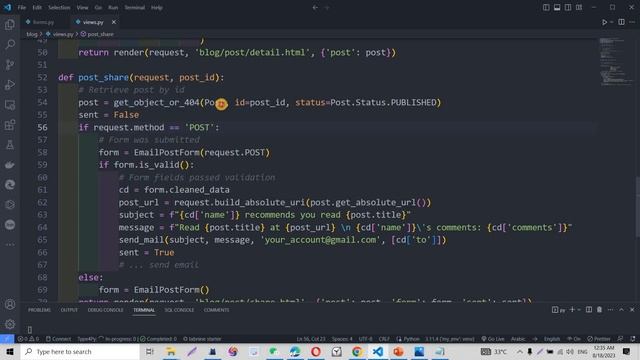Click Prettier in the status bar
Screen dimensions: 640x360
click(599, 339)
